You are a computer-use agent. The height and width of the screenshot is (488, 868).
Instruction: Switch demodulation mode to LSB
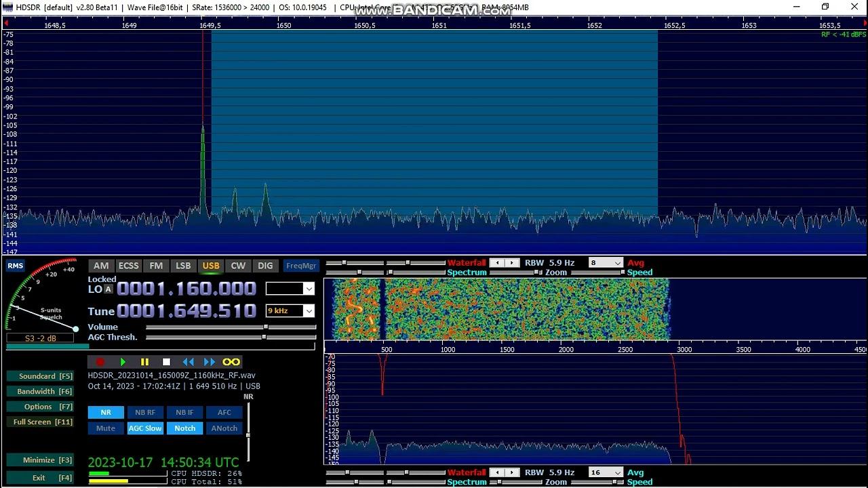point(183,266)
